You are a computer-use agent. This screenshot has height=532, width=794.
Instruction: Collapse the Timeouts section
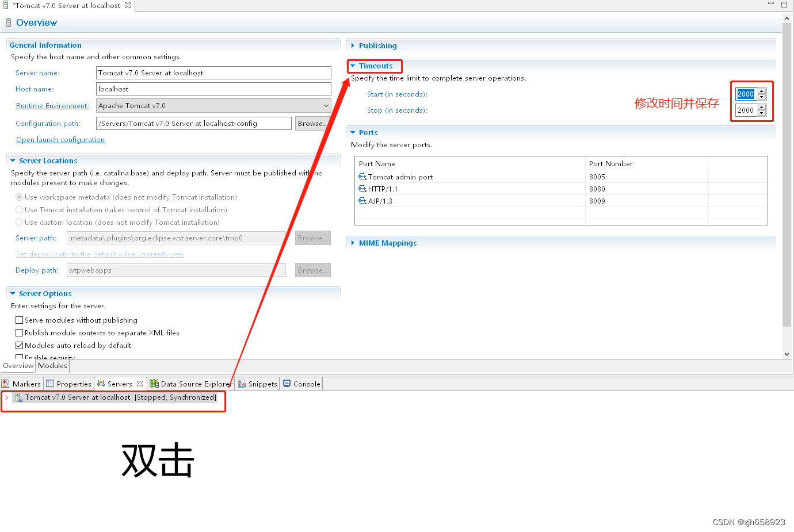pos(353,66)
